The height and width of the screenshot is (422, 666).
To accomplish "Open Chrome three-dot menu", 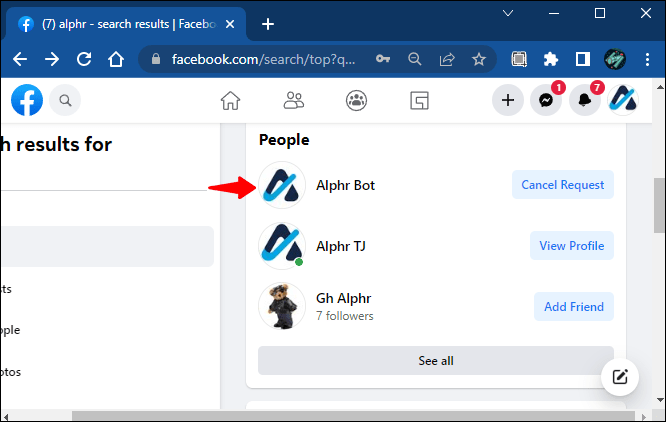I will point(647,59).
